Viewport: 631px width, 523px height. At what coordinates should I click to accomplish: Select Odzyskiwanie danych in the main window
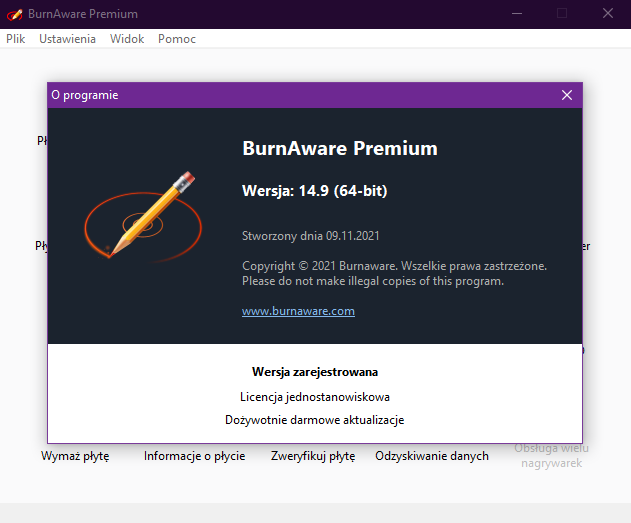coord(432,456)
